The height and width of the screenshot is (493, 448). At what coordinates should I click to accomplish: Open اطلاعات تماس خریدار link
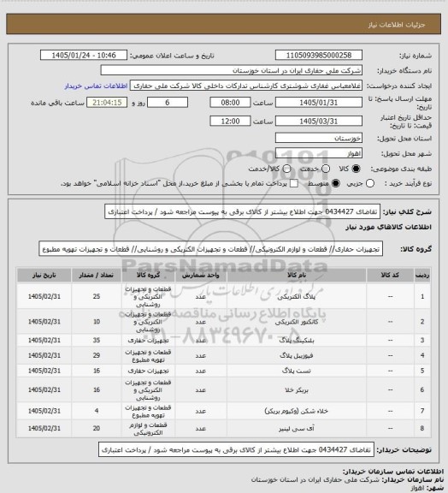pos(96,86)
